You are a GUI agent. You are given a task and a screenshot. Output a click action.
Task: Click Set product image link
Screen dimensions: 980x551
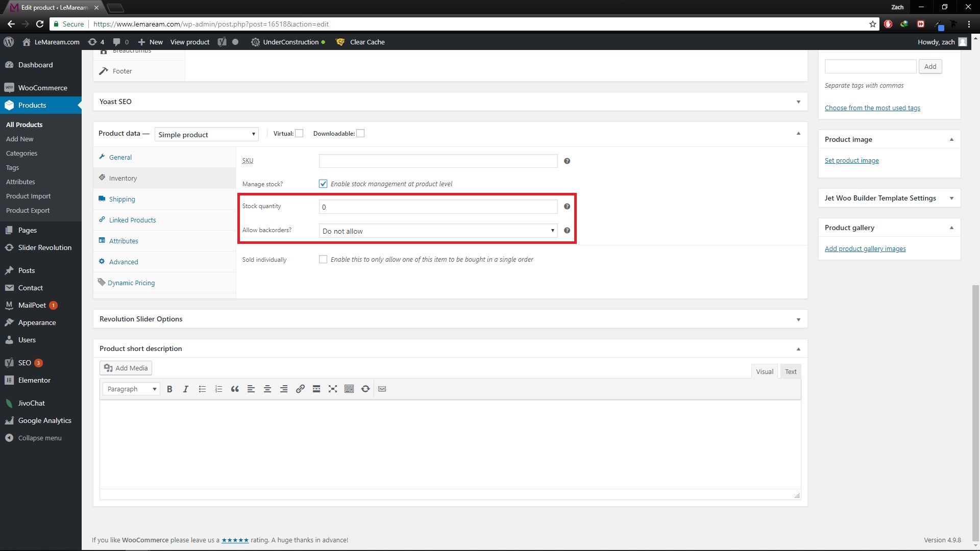coord(851,160)
